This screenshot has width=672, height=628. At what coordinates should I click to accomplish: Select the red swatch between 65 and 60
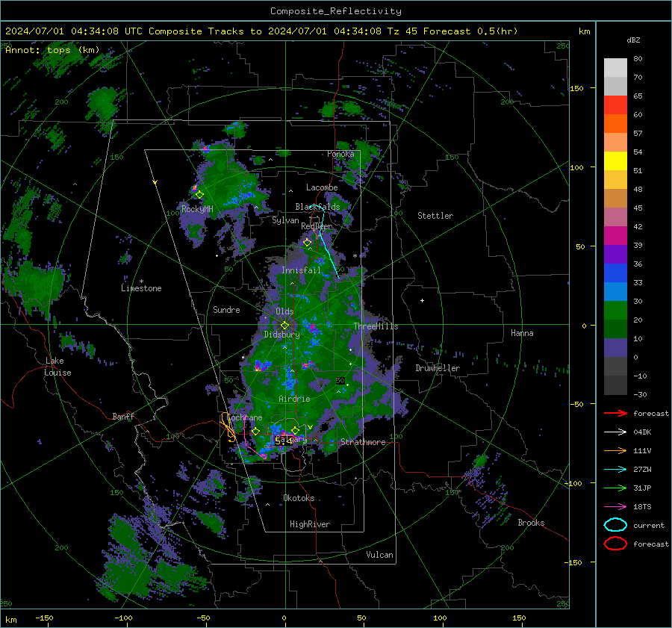[x=615, y=105]
